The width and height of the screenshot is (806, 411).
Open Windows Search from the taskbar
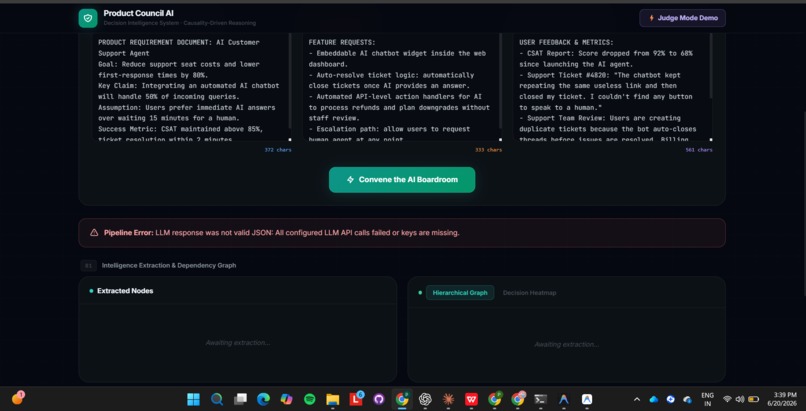pos(217,399)
